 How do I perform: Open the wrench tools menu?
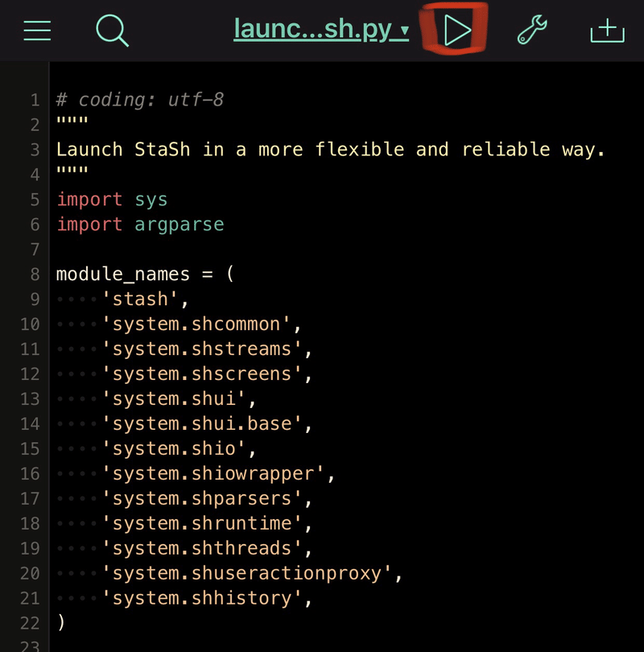tap(531, 29)
